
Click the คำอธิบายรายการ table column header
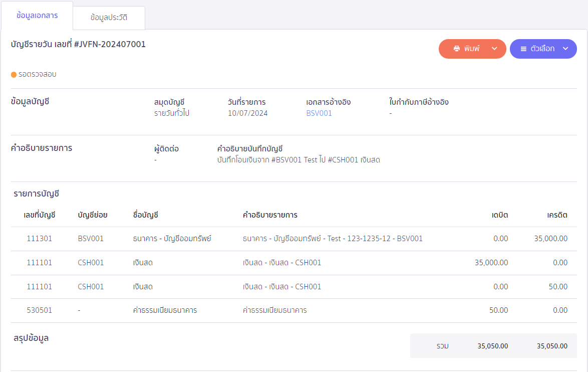point(270,215)
